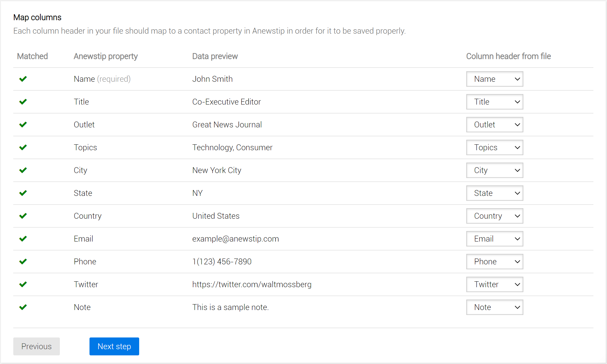This screenshot has height=364, width=607.
Task: Click the matched checkmark for Email
Action: (x=23, y=239)
